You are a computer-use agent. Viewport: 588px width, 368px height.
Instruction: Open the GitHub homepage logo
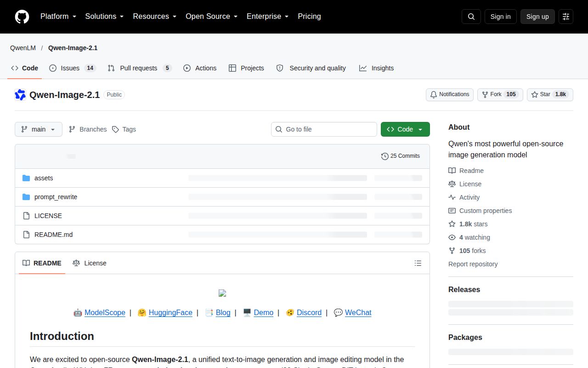22,17
